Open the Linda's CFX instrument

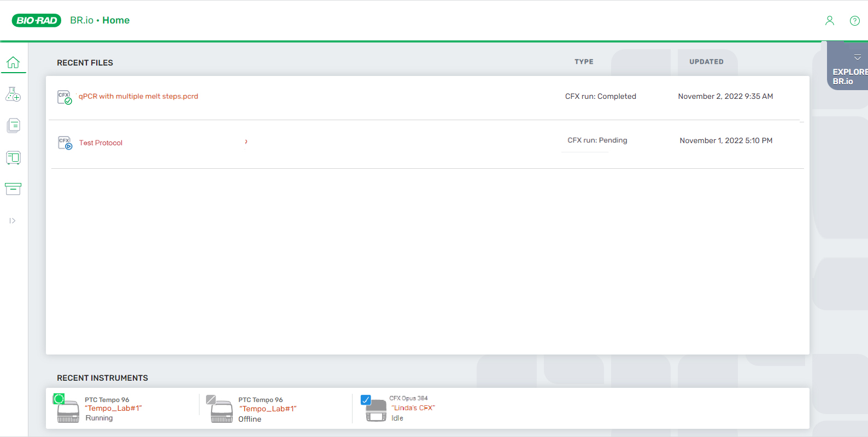[x=413, y=408]
